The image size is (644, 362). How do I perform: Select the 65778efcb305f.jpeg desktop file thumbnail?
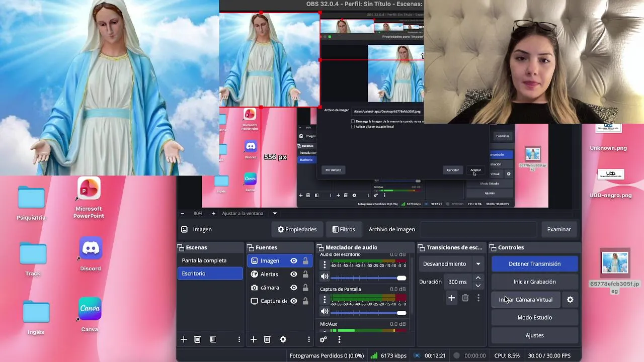(615, 262)
